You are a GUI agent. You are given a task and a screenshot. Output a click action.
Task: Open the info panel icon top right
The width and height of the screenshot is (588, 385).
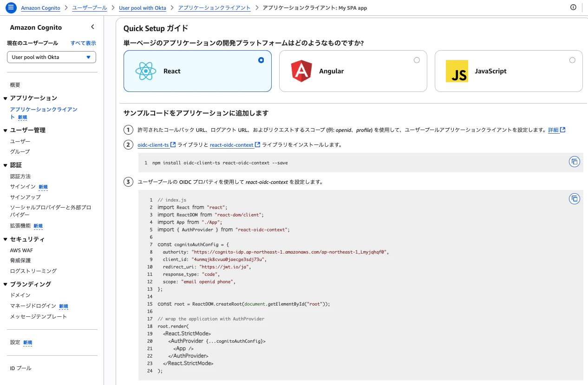point(573,7)
